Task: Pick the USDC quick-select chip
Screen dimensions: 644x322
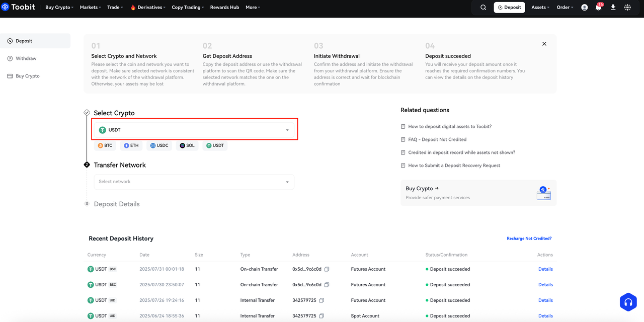Action: coord(159,145)
